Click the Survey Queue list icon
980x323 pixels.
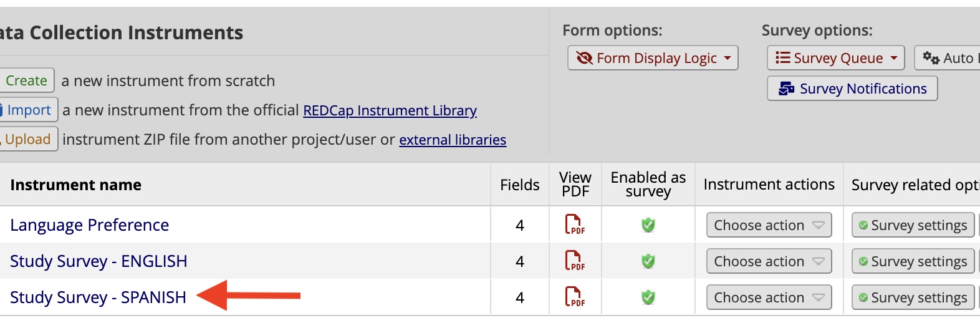tap(783, 58)
